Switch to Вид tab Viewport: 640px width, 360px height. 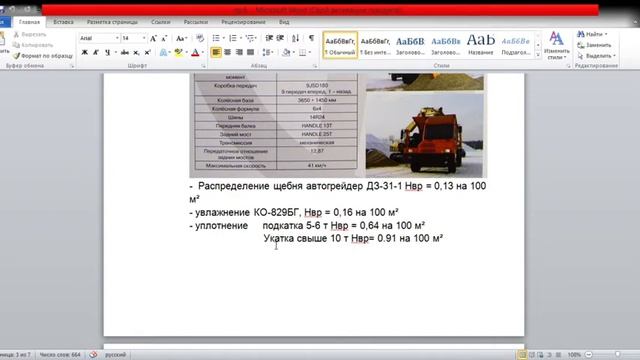(284, 22)
